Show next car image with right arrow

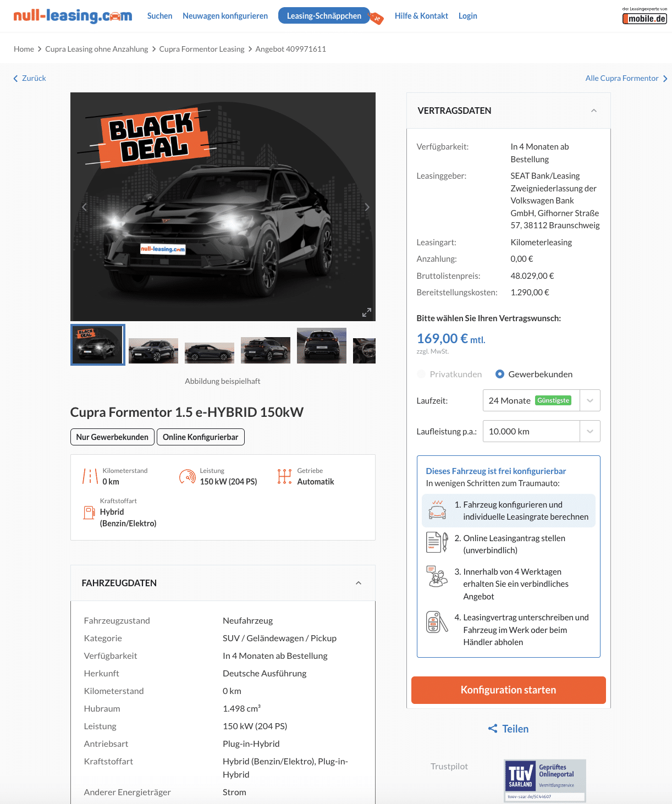coord(367,207)
